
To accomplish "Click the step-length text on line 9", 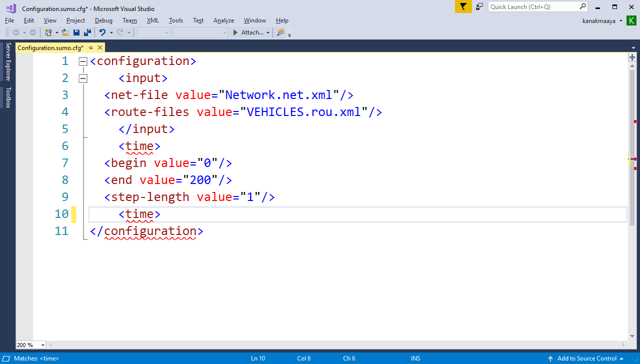I will click(150, 197).
